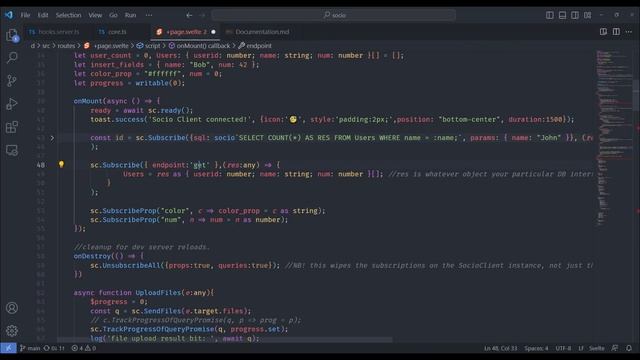This screenshot has height=360, width=640.
Task: Open the Manage settings gear
Action: point(12,331)
